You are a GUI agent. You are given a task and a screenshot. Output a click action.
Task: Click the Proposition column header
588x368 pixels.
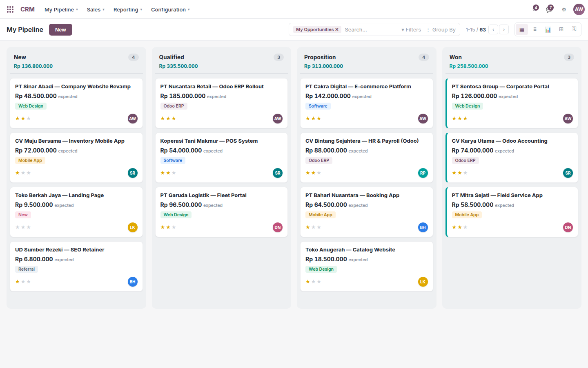tap(320, 57)
